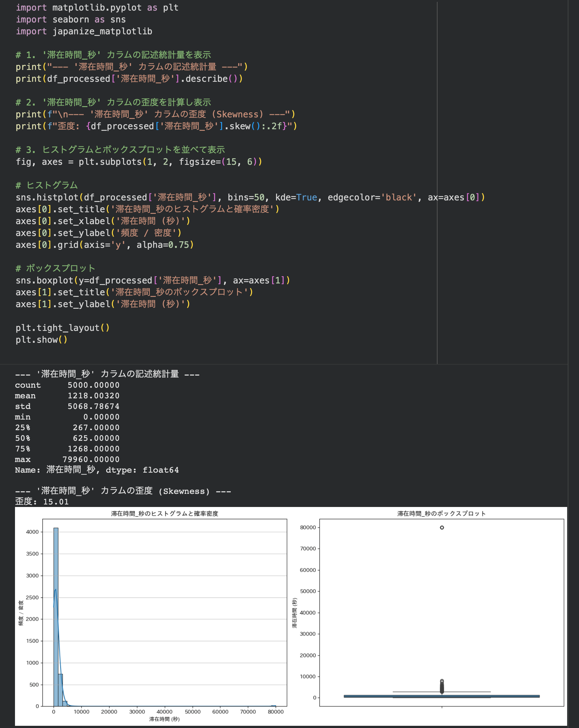Click the plt.subplots figsize code line
This screenshot has width=579, height=728.
point(139,162)
